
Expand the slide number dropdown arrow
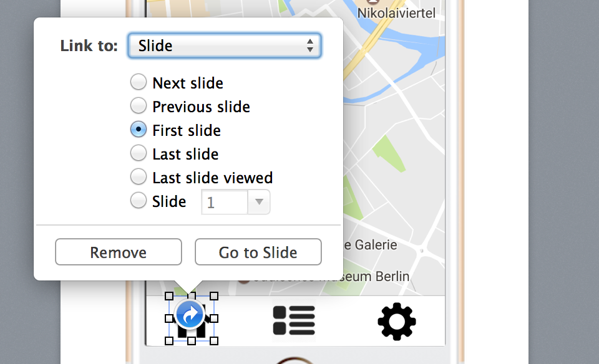point(259,202)
